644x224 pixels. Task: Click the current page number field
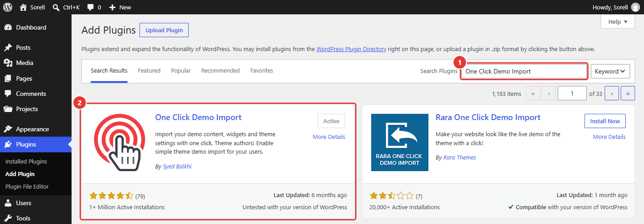[572, 94]
